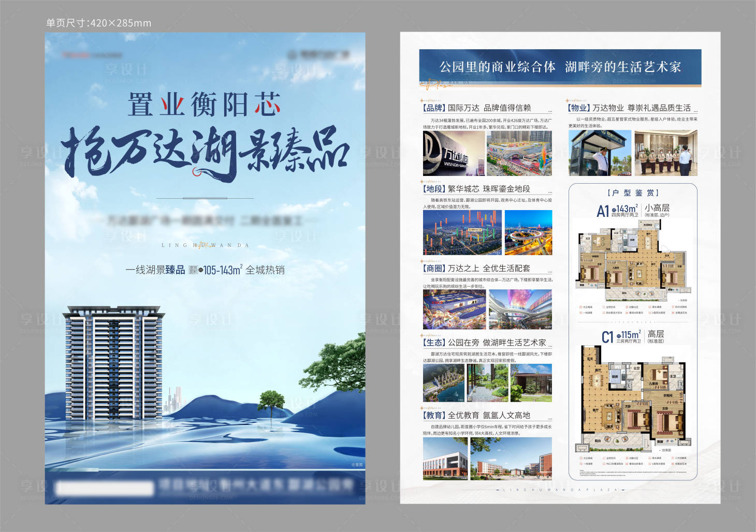Select the '置业衡阳芯' headline on the cover
Screen dimensions: 756x532
point(205,105)
